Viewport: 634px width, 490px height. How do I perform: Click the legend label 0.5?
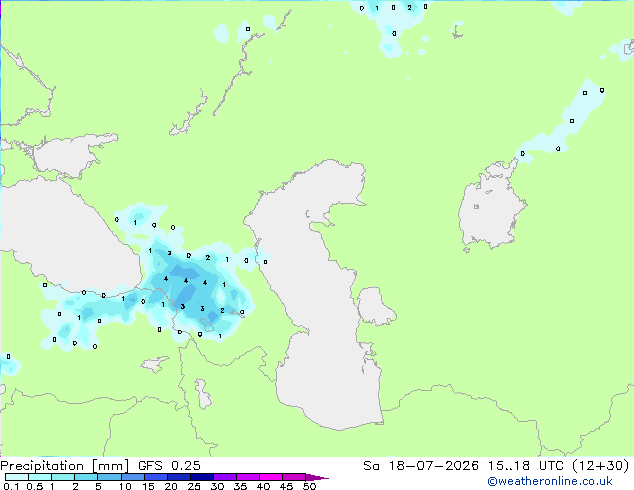pos(35,486)
